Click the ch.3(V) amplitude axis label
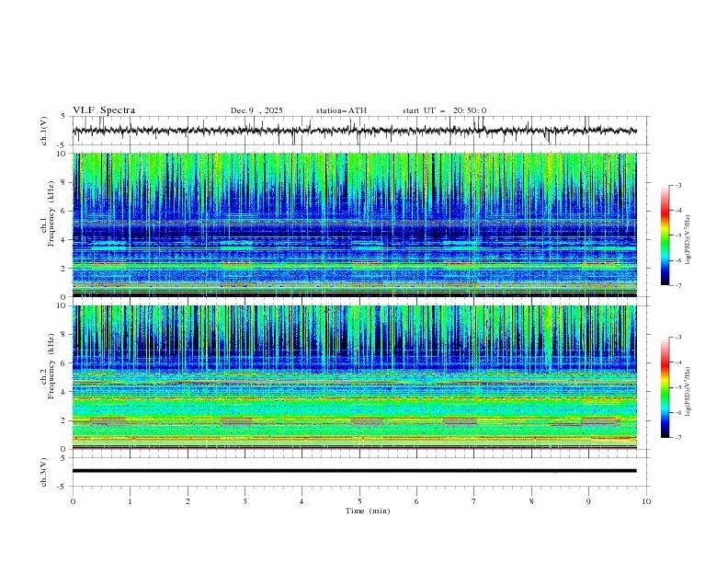Viewport: 728px width, 563px height. point(44,470)
